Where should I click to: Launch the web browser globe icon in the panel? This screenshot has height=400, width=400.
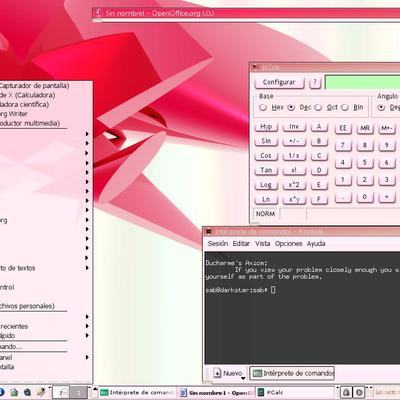27,392
